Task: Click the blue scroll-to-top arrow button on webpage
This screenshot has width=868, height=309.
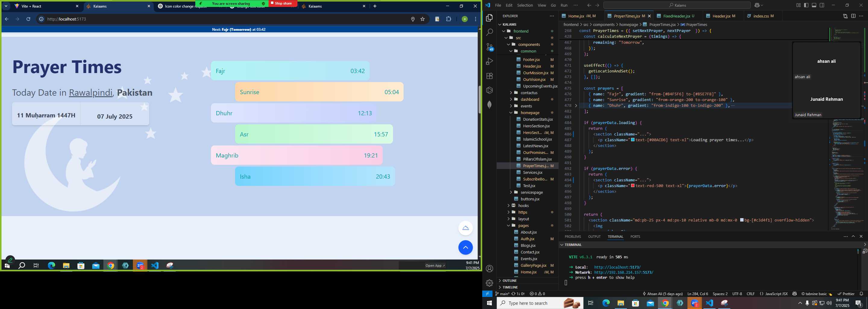Action: coord(465,248)
